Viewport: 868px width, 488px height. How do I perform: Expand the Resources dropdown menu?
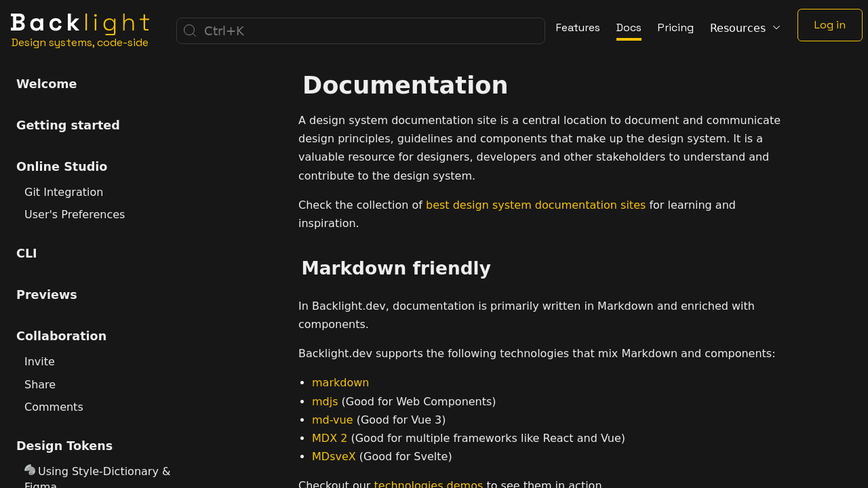(x=745, y=28)
